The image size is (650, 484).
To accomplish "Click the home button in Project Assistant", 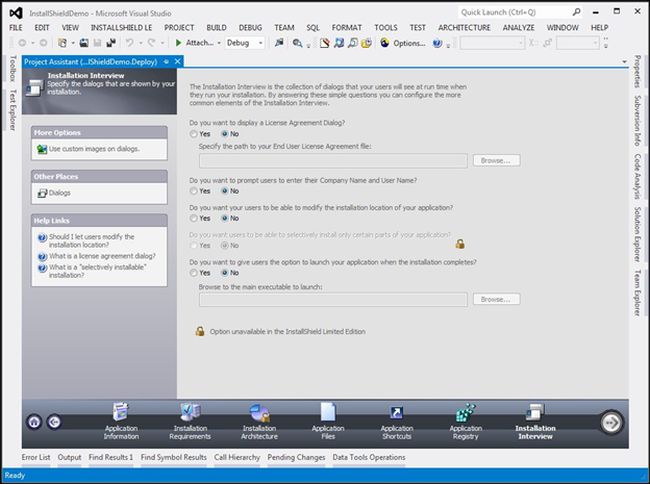I will [x=34, y=422].
